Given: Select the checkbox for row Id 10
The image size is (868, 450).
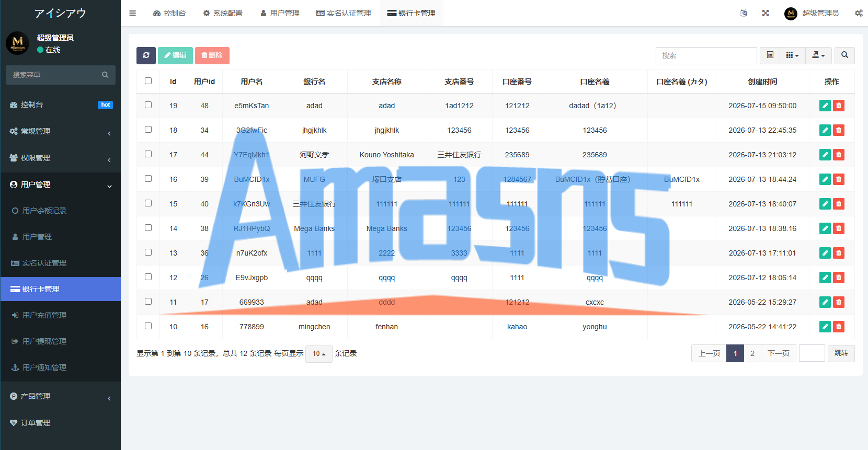Looking at the screenshot, I should [x=149, y=326].
